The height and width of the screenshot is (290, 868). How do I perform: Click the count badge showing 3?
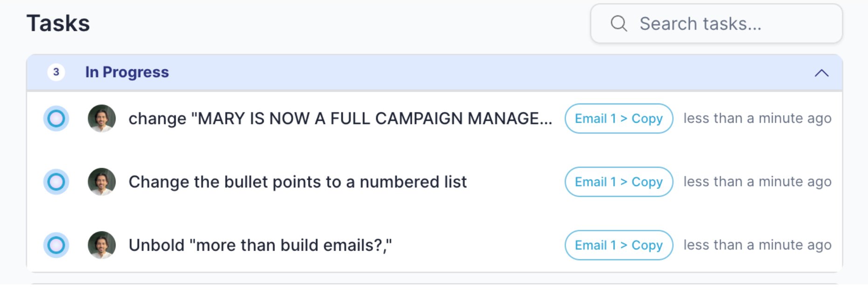click(x=56, y=72)
